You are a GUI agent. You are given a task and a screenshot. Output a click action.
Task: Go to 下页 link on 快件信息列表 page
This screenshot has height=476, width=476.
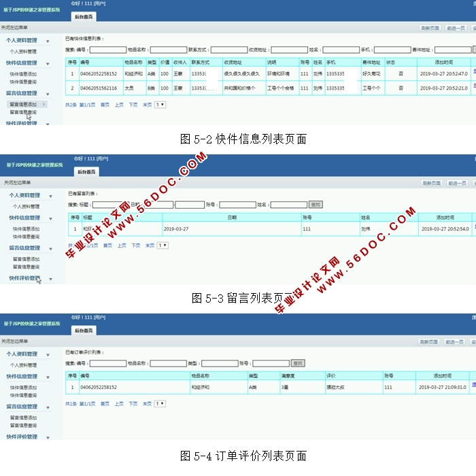point(133,105)
